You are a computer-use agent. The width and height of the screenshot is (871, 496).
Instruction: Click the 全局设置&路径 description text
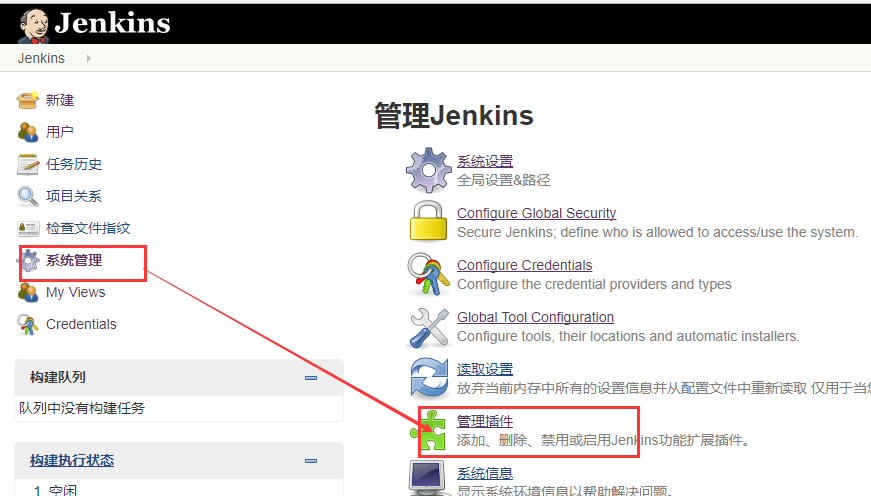(x=504, y=181)
